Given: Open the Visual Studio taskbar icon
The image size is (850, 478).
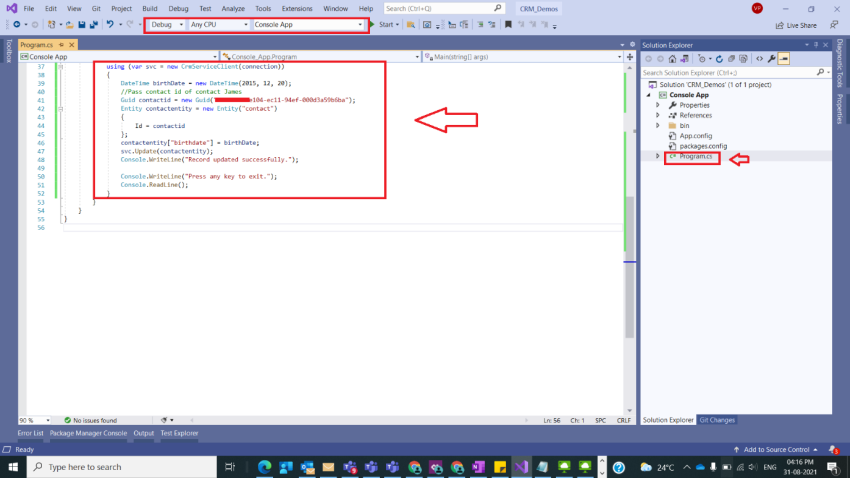Looking at the screenshot, I should pyautogui.click(x=521, y=467).
